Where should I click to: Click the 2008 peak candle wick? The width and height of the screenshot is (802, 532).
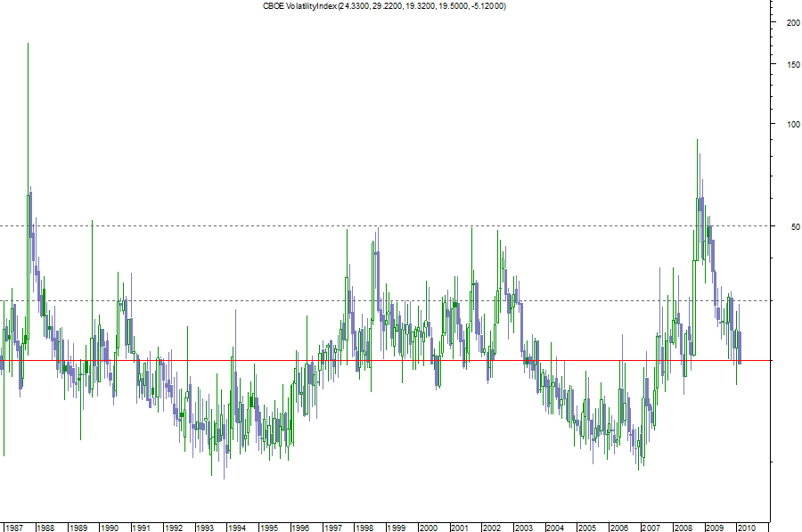(x=697, y=168)
